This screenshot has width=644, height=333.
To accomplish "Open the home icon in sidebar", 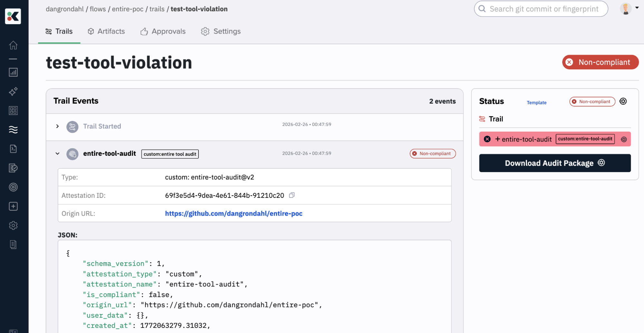I will 13,45.
